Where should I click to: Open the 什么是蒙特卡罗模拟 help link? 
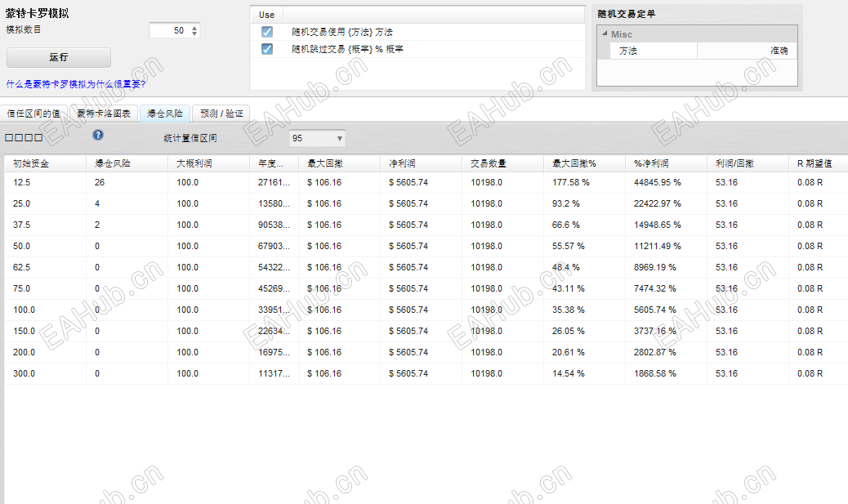click(76, 84)
